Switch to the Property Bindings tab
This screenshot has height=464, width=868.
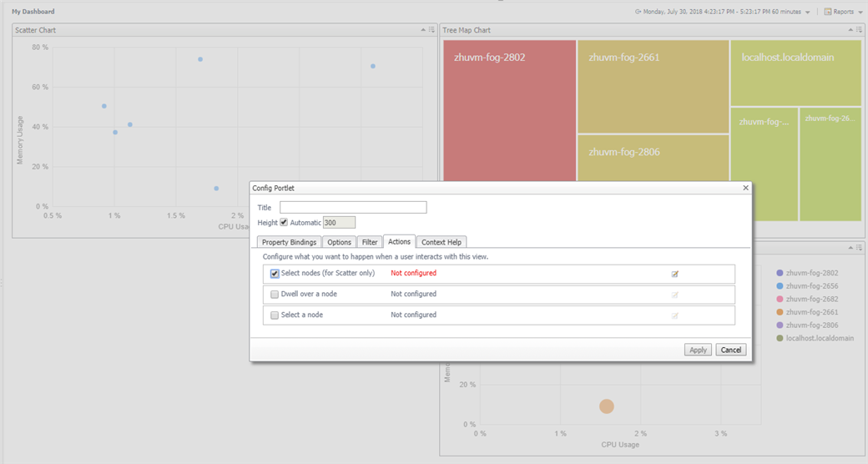click(x=289, y=242)
